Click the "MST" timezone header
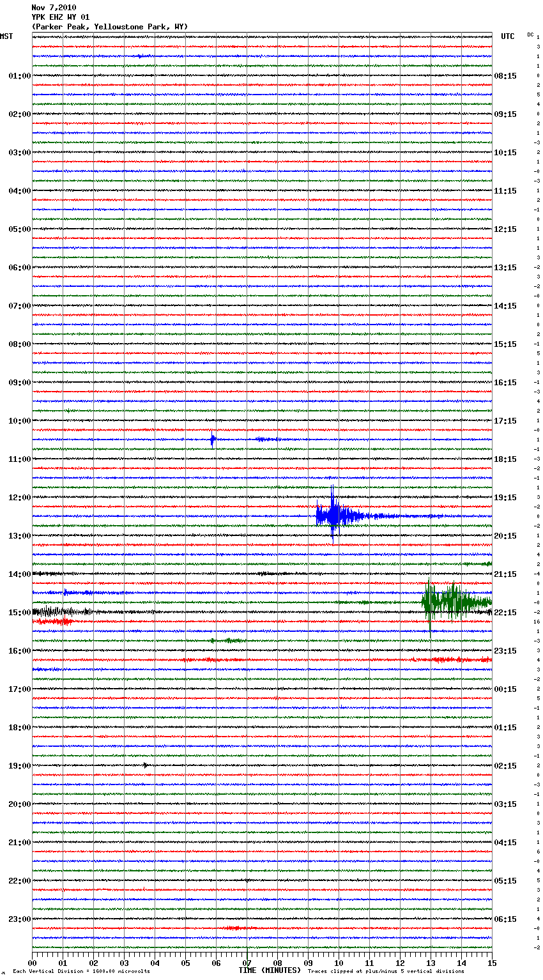This screenshot has height=980, width=543. pyautogui.click(x=6, y=36)
